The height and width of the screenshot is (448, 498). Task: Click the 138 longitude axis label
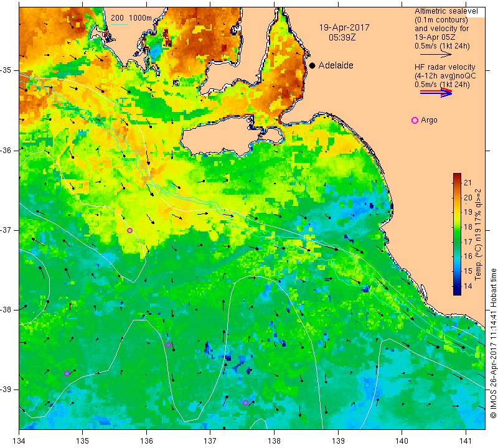[274, 441]
